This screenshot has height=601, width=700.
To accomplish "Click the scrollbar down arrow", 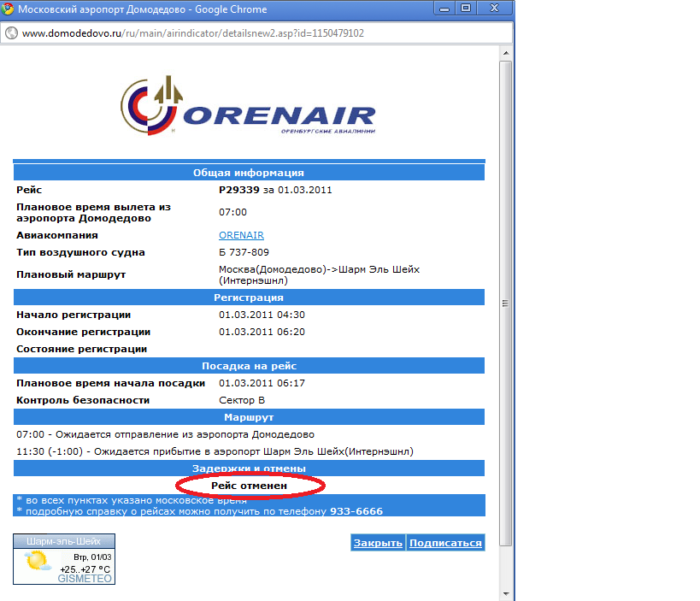I will (506, 593).
